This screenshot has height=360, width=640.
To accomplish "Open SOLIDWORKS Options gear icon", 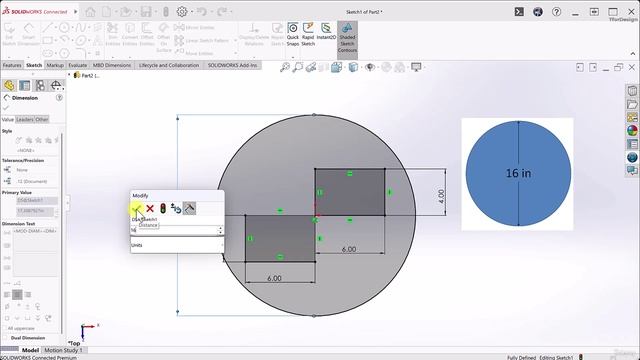I will click(x=182, y=12).
